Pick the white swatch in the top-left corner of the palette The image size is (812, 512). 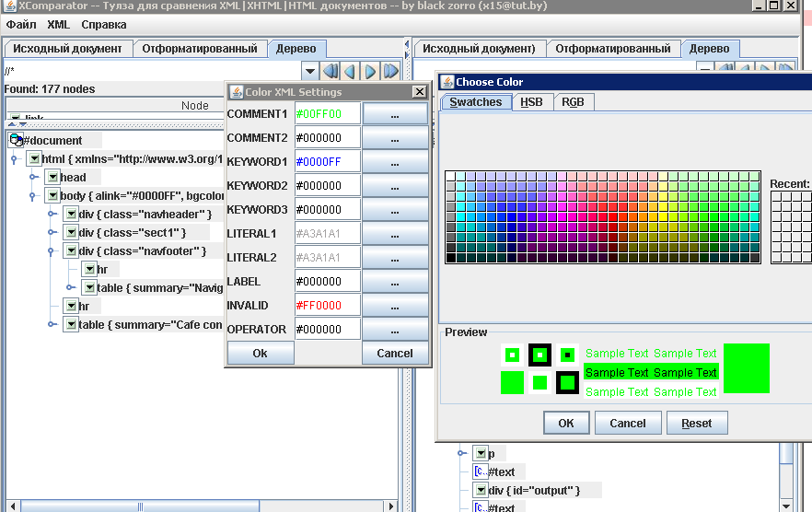pos(450,177)
